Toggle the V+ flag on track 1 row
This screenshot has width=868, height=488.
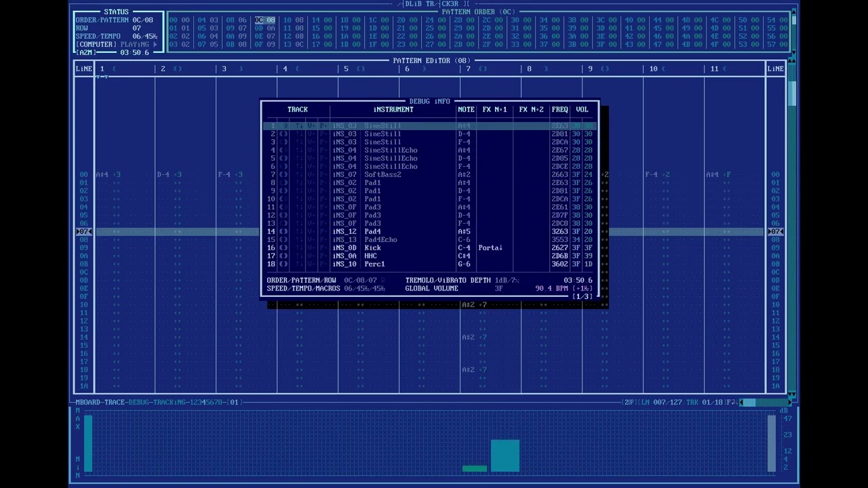point(311,126)
